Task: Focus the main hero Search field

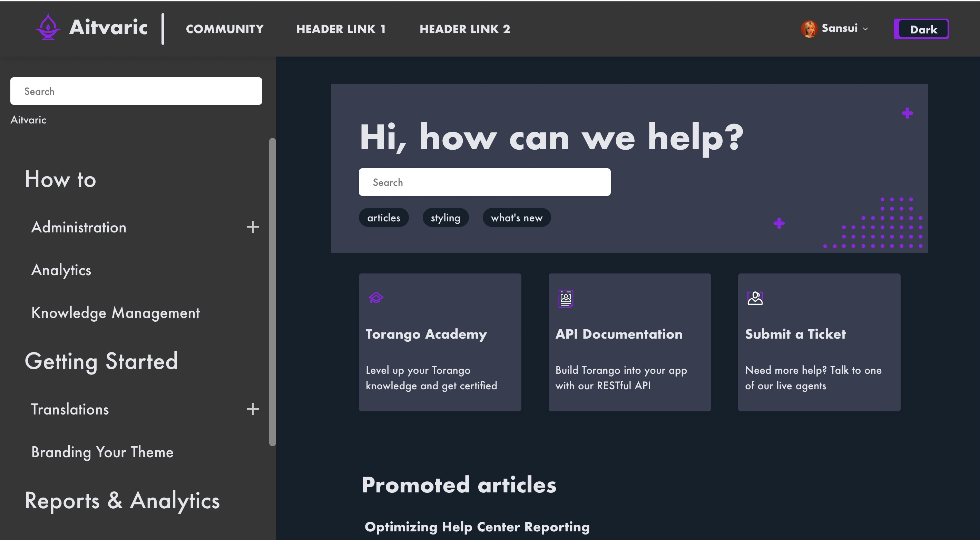Action: (484, 182)
